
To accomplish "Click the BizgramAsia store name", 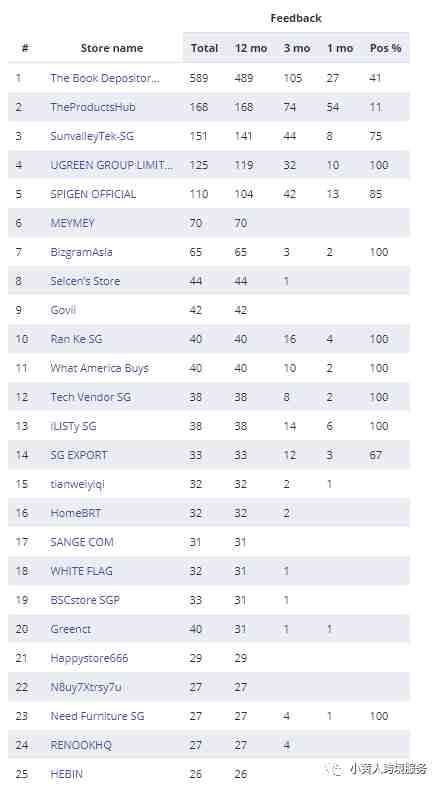I will (81, 252).
